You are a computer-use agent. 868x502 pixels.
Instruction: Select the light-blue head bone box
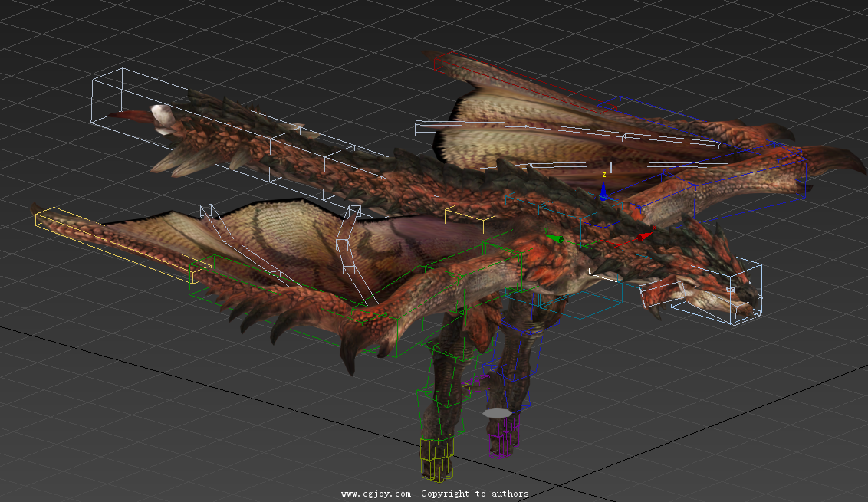tap(718, 290)
